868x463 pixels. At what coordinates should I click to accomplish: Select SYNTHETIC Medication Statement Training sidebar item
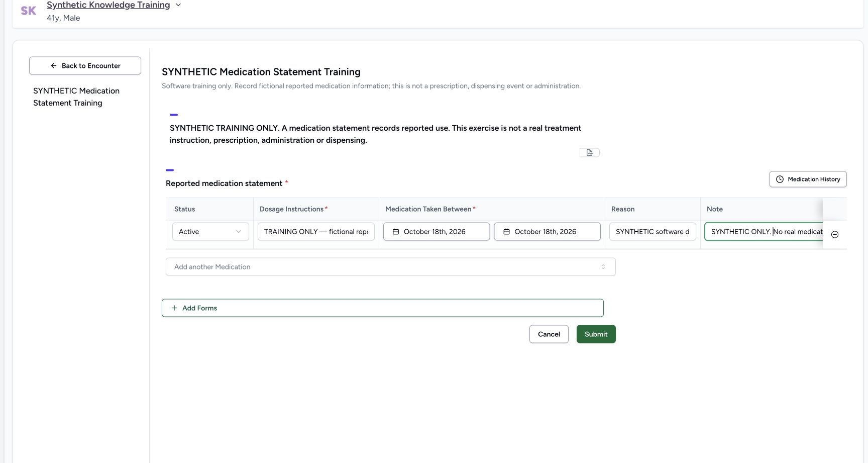click(76, 97)
